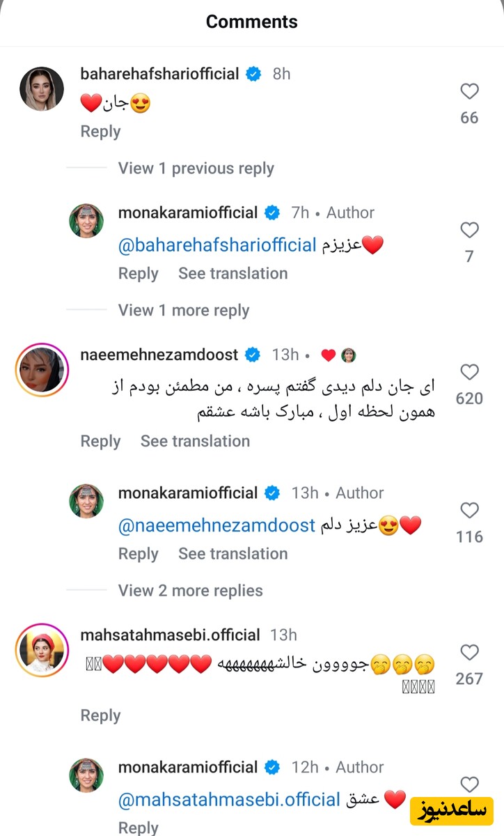Tap 'Reply' under baharehafshariofficial's comment
504x836 pixels.
(100, 131)
